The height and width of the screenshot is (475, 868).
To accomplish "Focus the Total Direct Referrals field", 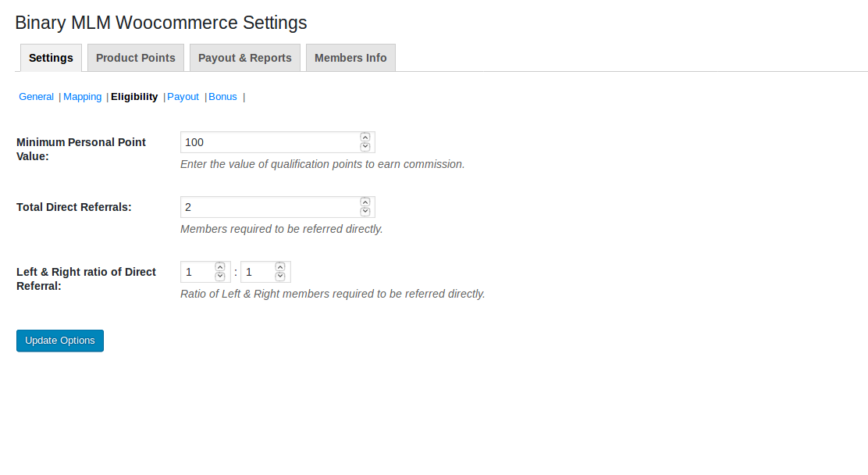I will [x=270, y=207].
